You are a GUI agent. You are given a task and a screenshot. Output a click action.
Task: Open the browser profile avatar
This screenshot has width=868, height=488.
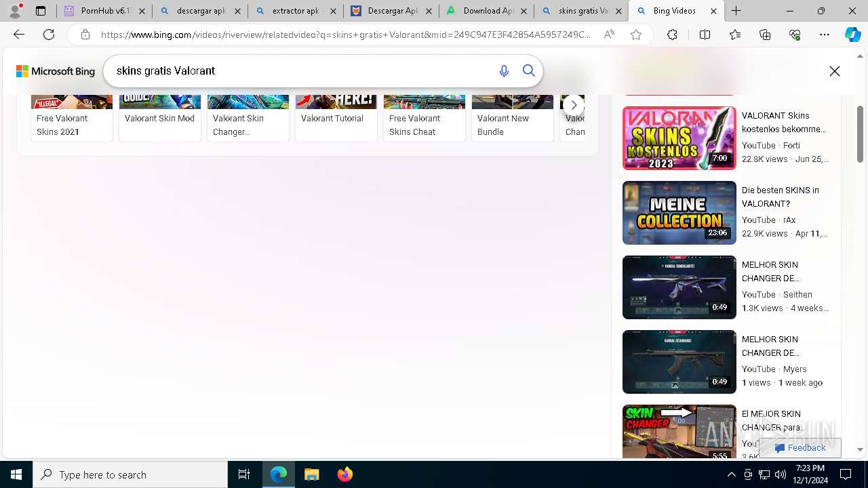15,11
